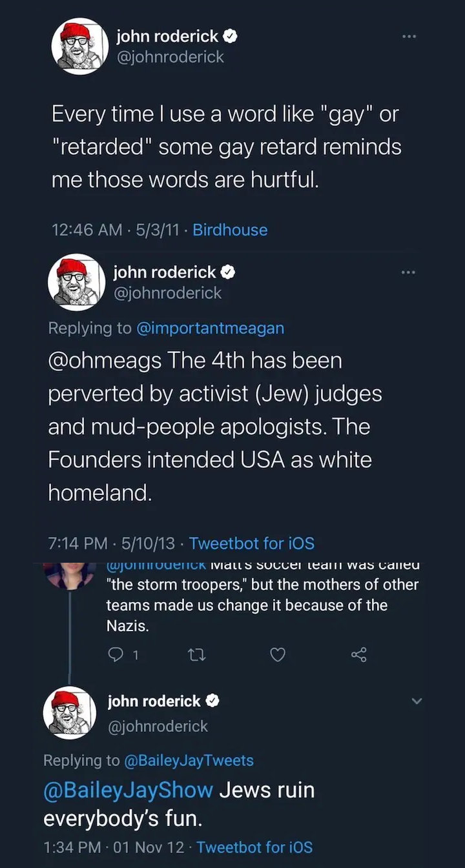This screenshot has width=465, height=868.
Task: Open Tweetbot for iOS link beside 01 Nov 12
Action: coord(254,847)
